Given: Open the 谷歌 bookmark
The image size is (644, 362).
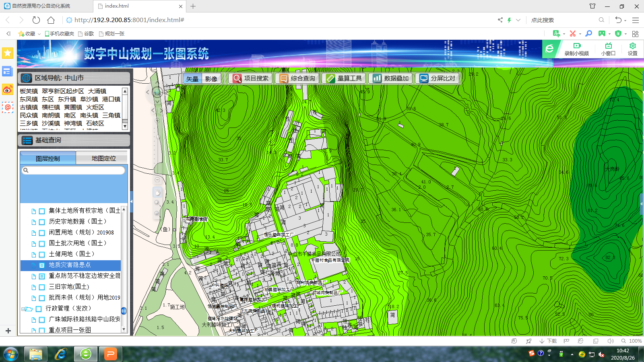Looking at the screenshot, I should click(86, 34).
